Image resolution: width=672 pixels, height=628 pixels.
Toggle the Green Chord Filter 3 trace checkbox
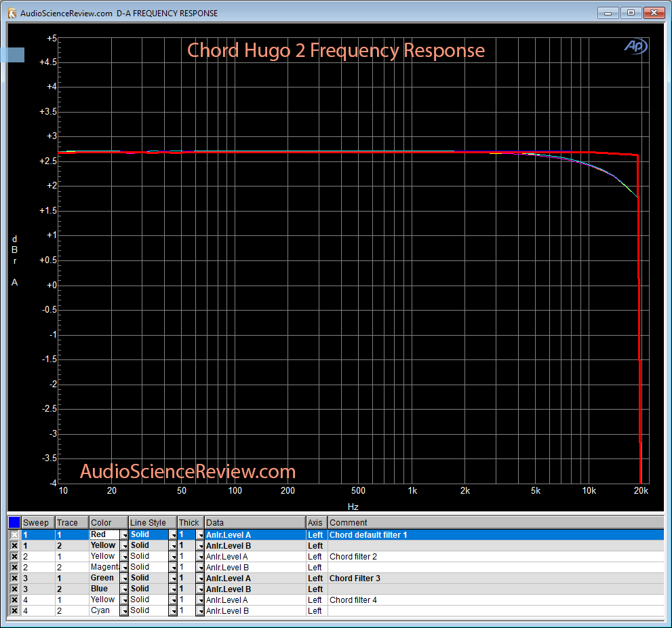(x=14, y=578)
